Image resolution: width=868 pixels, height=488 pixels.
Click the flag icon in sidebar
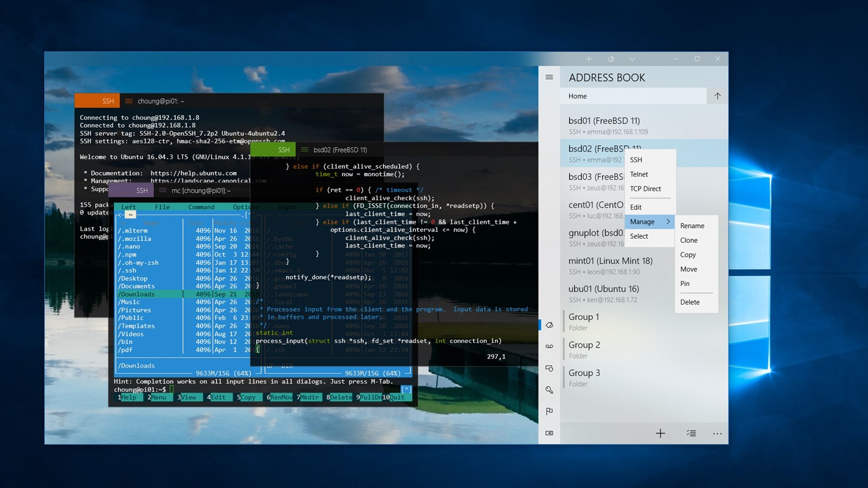coord(549,411)
